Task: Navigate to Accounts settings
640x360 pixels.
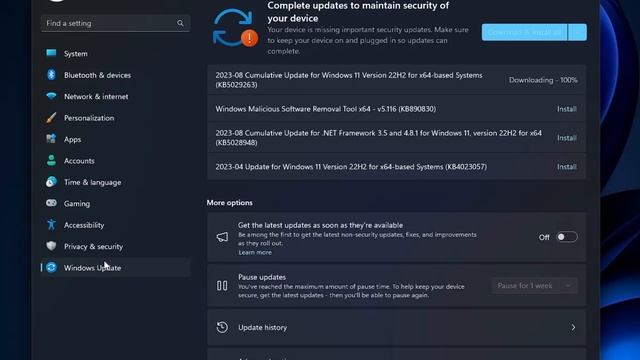Action: [116, 161]
